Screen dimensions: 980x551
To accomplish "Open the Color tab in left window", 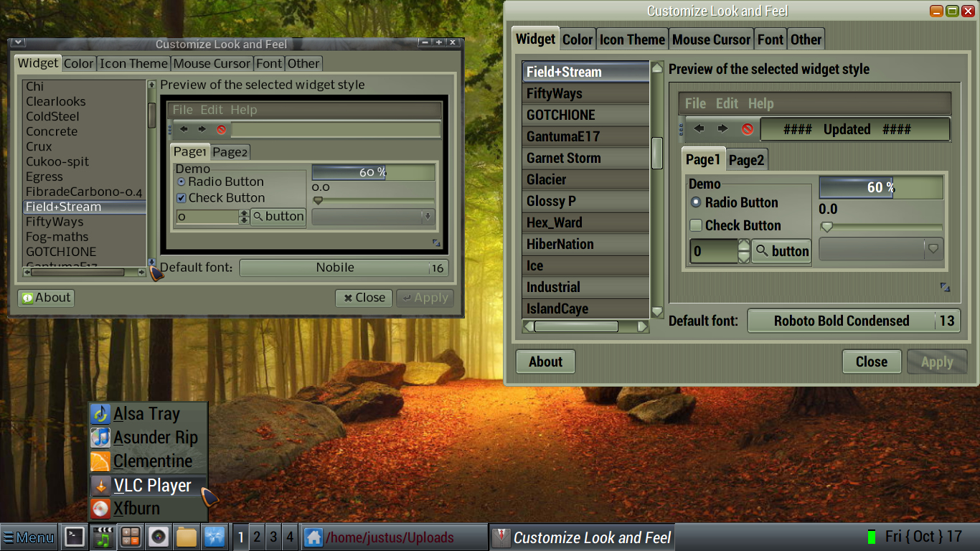I will [x=78, y=63].
